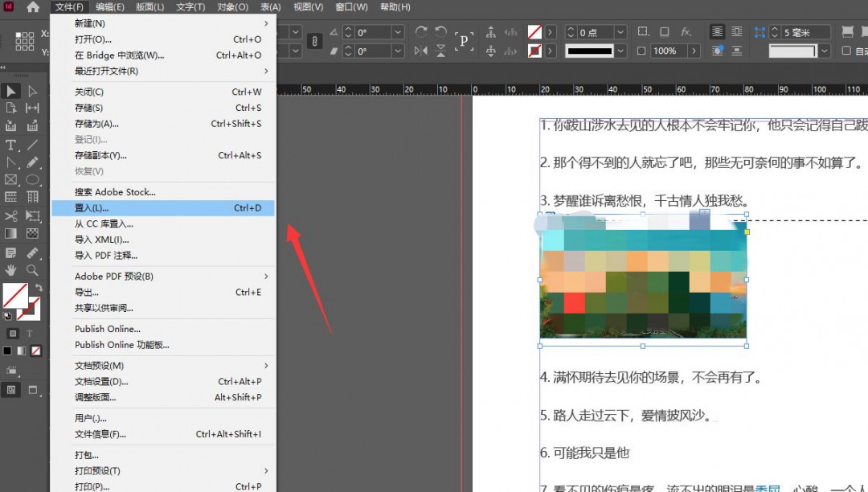The height and width of the screenshot is (492, 868).
Task: Select the Gradient Swatch tool
Action: tap(10, 232)
